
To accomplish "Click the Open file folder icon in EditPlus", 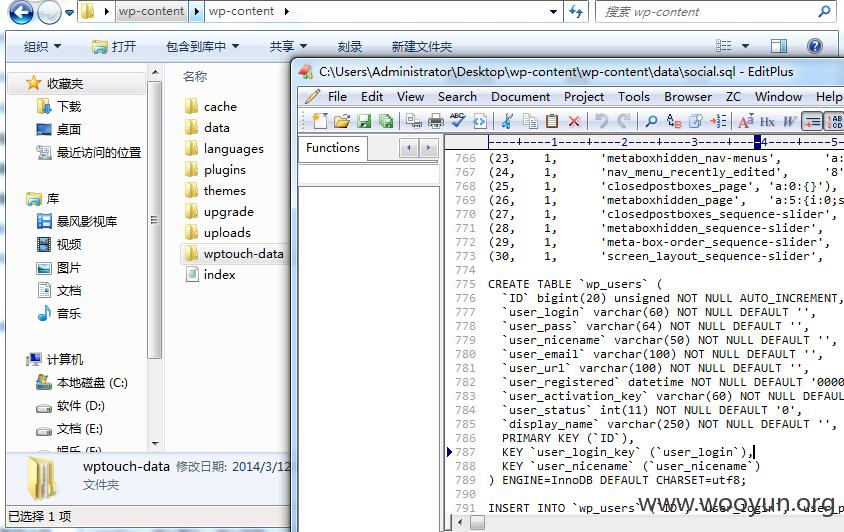I will point(342,121).
